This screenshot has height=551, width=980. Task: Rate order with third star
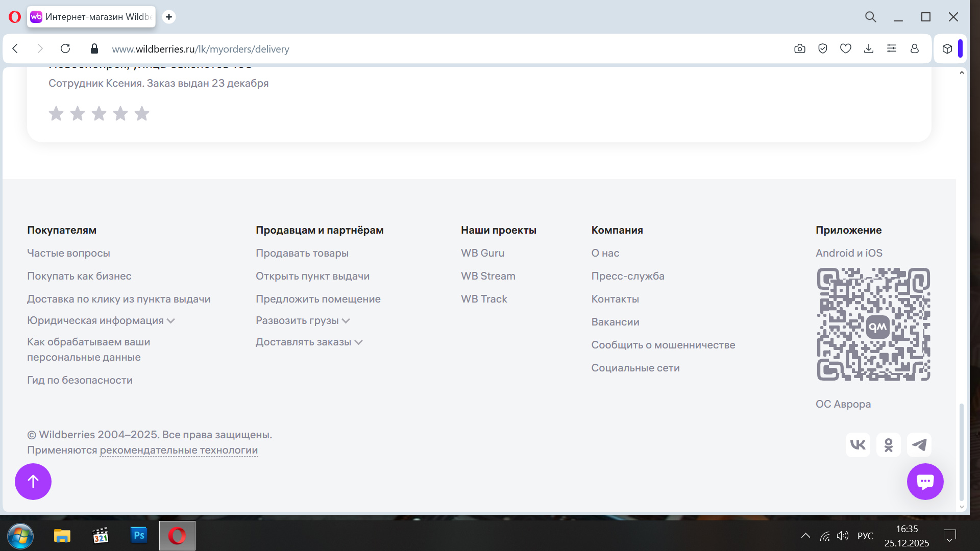click(x=99, y=113)
